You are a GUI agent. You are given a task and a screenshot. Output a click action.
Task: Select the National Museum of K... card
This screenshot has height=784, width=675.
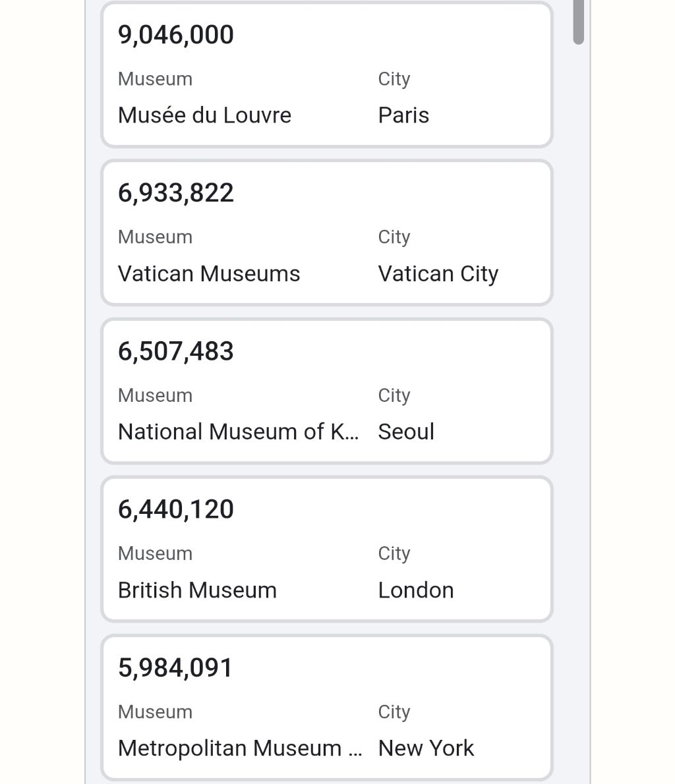coord(327,391)
